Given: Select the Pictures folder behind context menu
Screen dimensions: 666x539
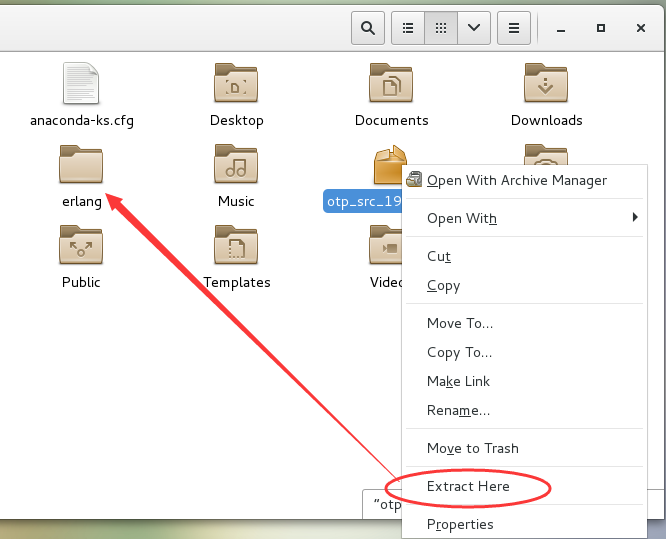Looking at the screenshot, I should tap(546, 155).
